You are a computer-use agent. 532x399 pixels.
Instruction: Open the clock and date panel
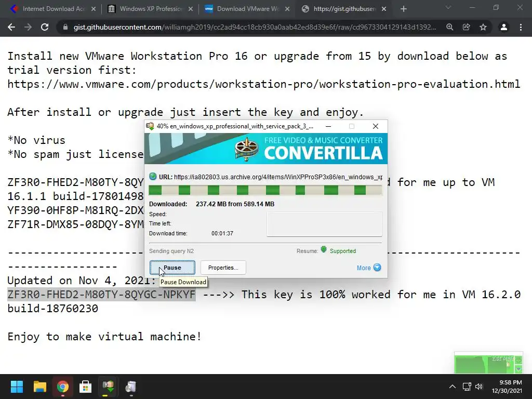(507, 387)
